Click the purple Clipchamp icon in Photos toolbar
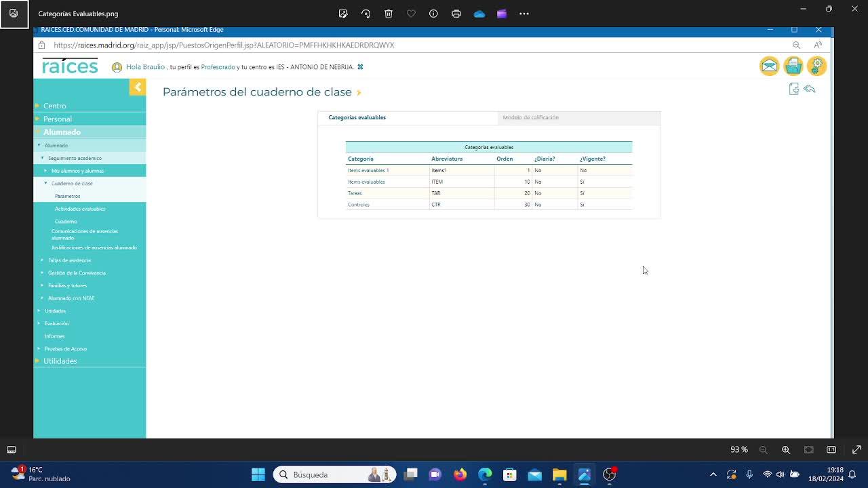Viewport: 868px width, 488px height. click(x=502, y=14)
